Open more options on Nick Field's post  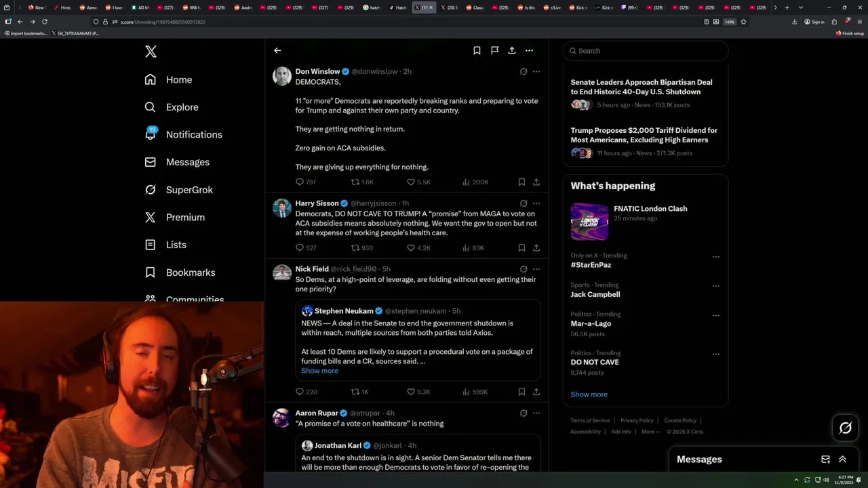point(536,269)
